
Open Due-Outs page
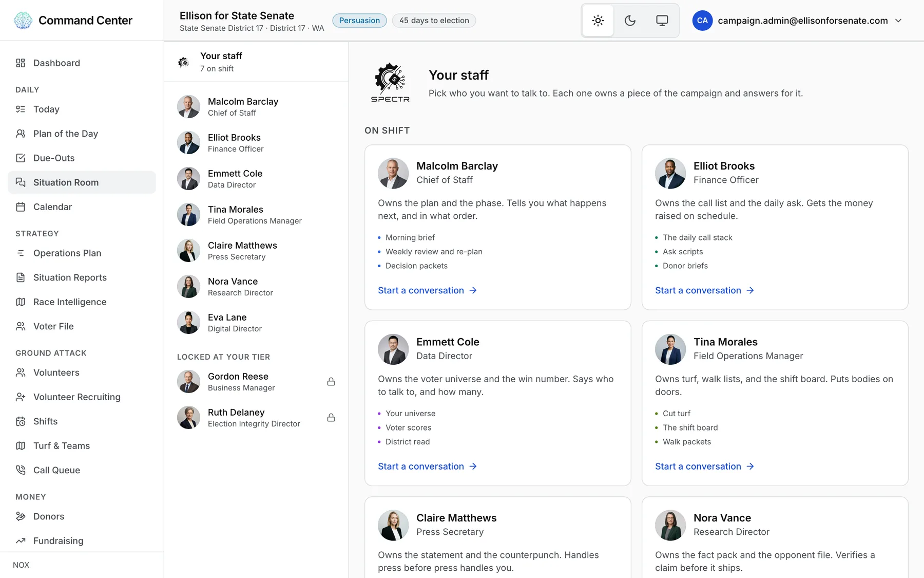(82, 158)
